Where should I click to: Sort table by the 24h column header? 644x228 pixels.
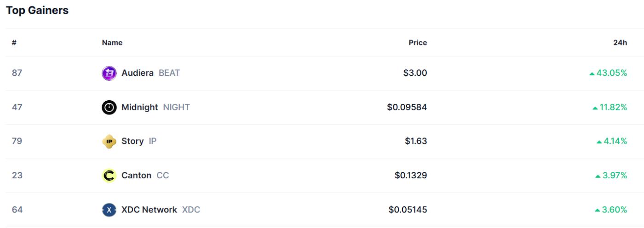[621, 43]
